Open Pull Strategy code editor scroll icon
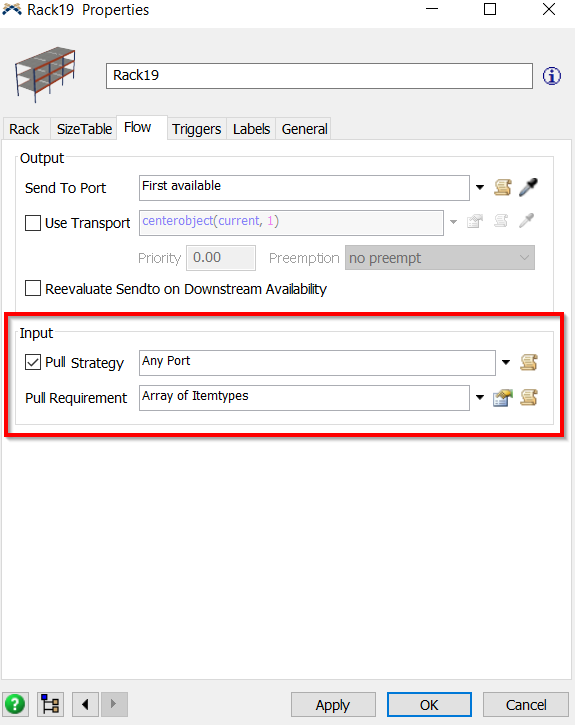Image resolution: width=575 pixels, height=725 pixels. pyautogui.click(x=528, y=362)
